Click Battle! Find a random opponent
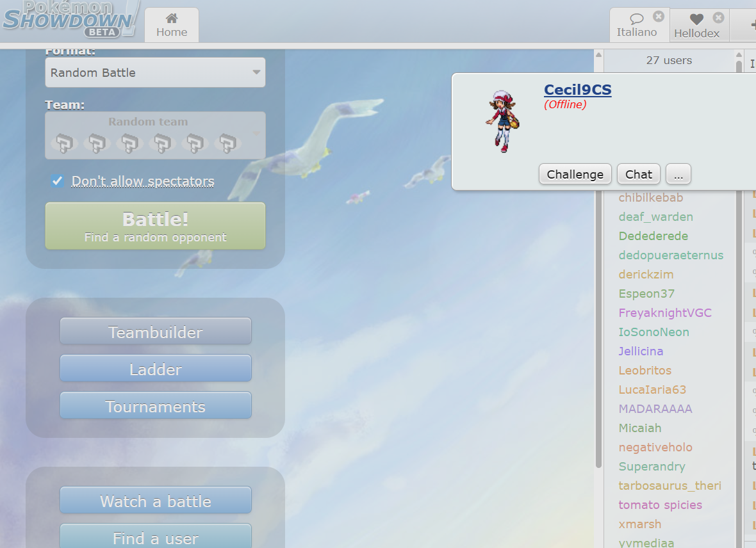Image resolution: width=756 pixels, height=548 pixels. coord(155,225)
